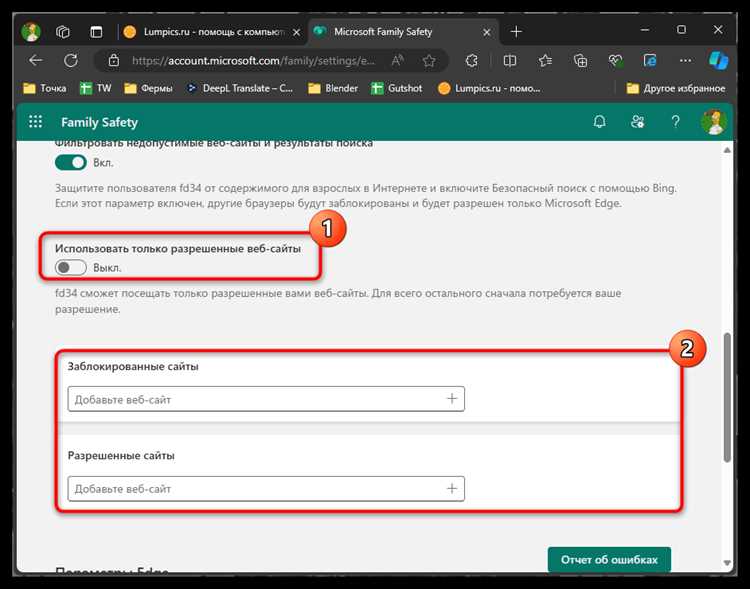Click the Использовать только разрешенные веб-сайты label
750x589 pixels.
(x=178, y=248)
